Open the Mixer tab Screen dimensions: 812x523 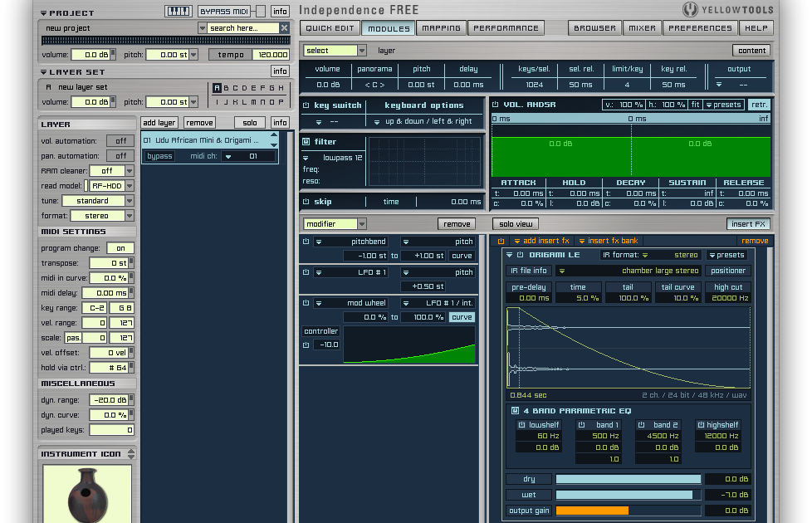(642, 28)
